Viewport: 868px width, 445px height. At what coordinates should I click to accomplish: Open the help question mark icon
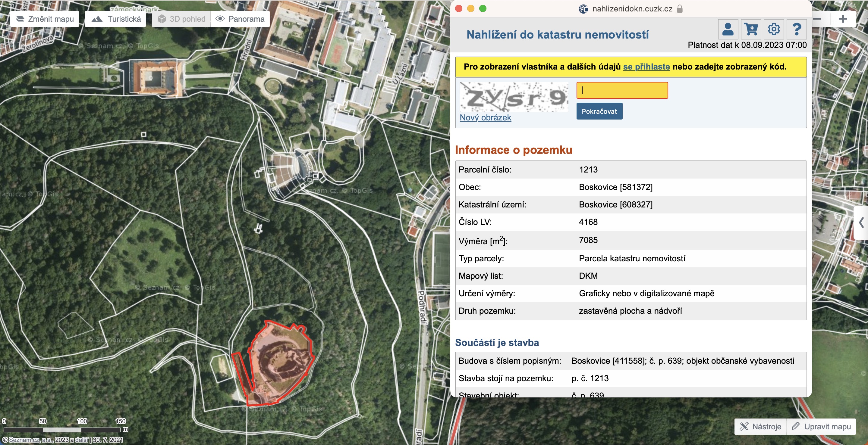coord(797,29)
